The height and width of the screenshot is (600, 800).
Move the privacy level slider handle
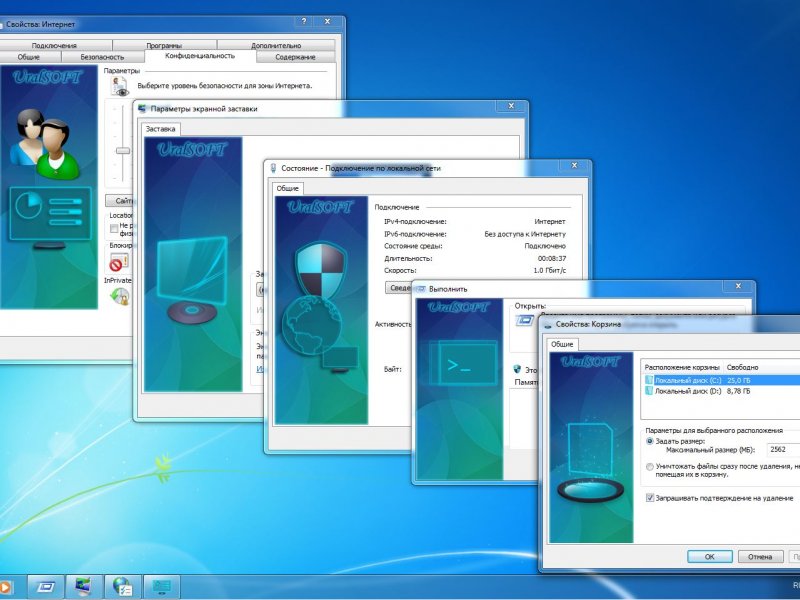[x=123, y=151]
